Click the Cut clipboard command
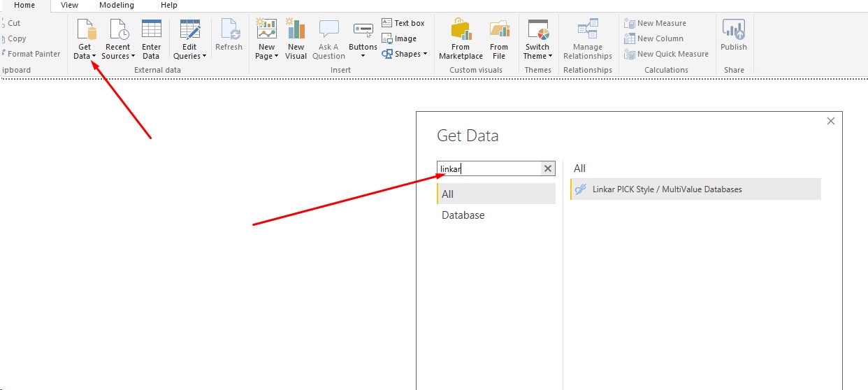Viewport: 868px width, 390px height. [11, 23]
